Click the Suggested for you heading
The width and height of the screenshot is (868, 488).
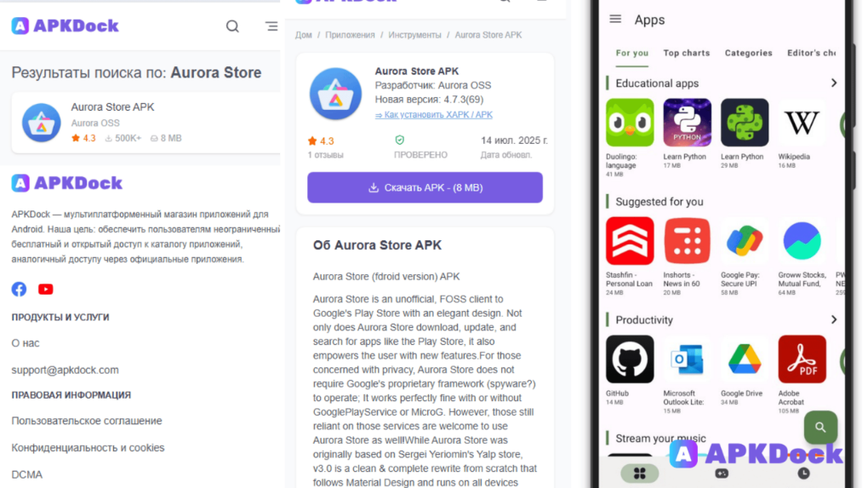click(x=660, y=202)
